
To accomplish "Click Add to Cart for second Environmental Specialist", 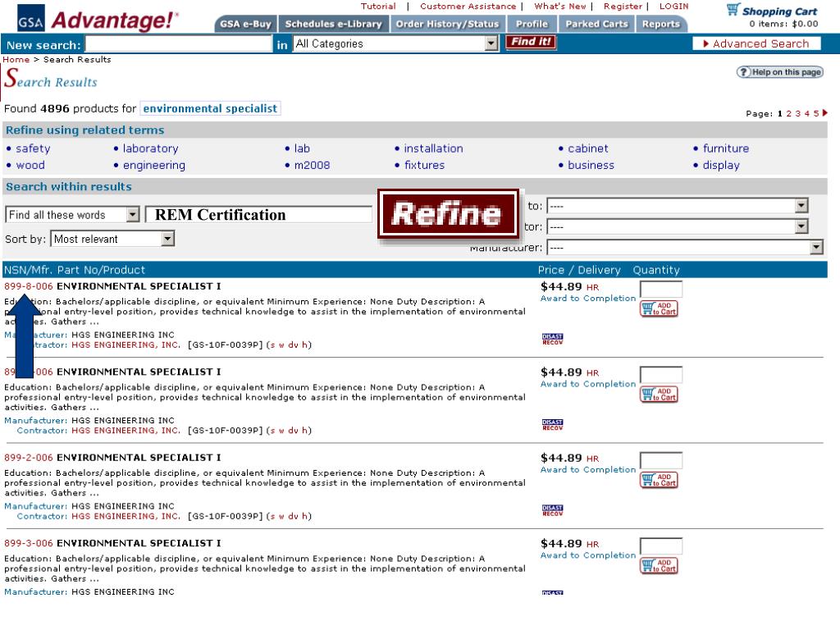I will [659, 395].
